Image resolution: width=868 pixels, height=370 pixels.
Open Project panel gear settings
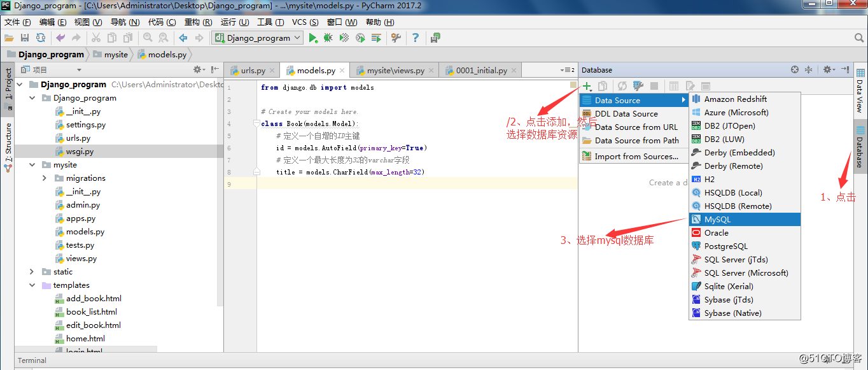click(x=199, y=69)
